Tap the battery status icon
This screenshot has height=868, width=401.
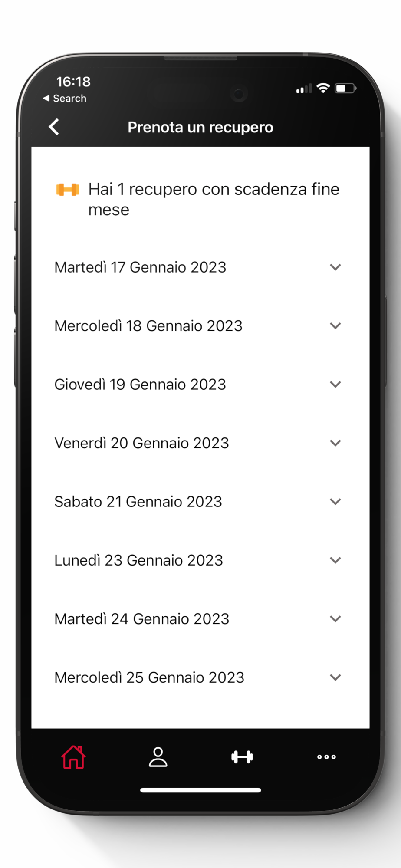click(345, 88)
